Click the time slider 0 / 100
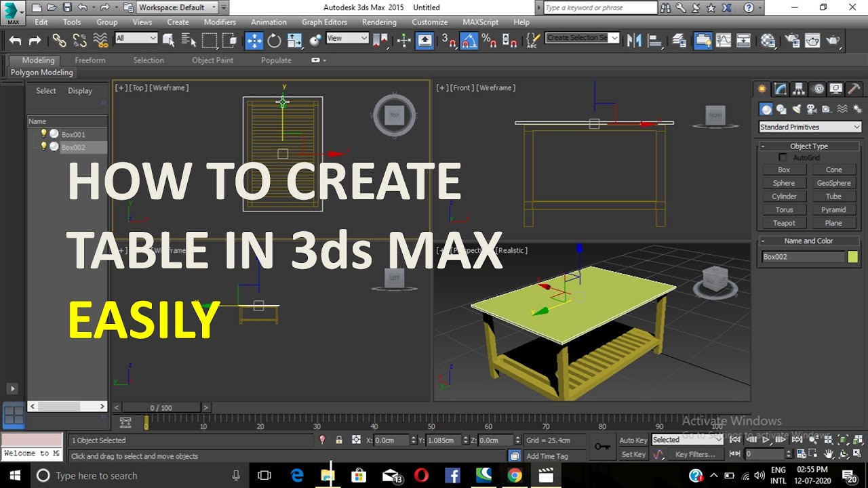Screen dimensions: 868x488 tap(161, 407)
